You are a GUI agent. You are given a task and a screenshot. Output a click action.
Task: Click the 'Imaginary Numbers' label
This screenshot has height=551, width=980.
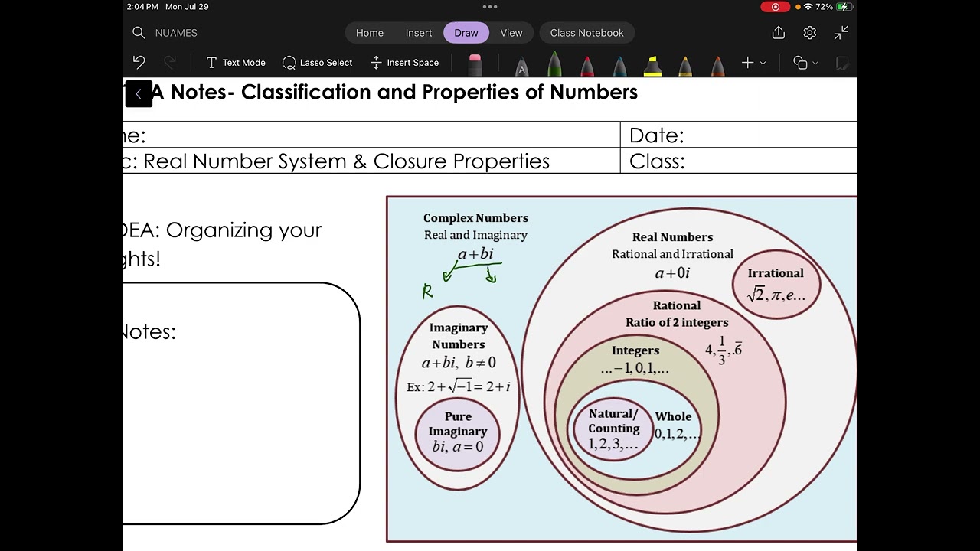(x=459, y=336)
